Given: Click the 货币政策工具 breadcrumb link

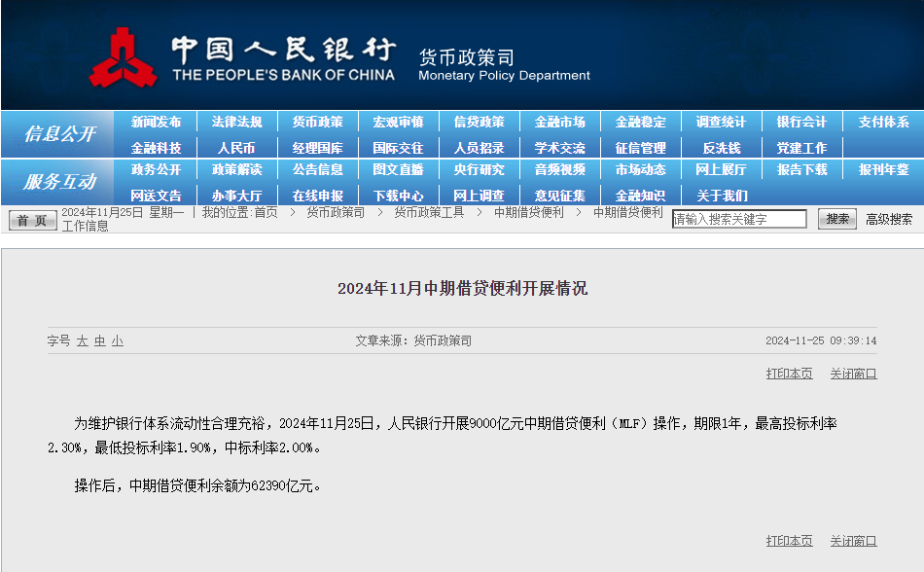Looking at the screenshot, I should click(x=428, y=212).
